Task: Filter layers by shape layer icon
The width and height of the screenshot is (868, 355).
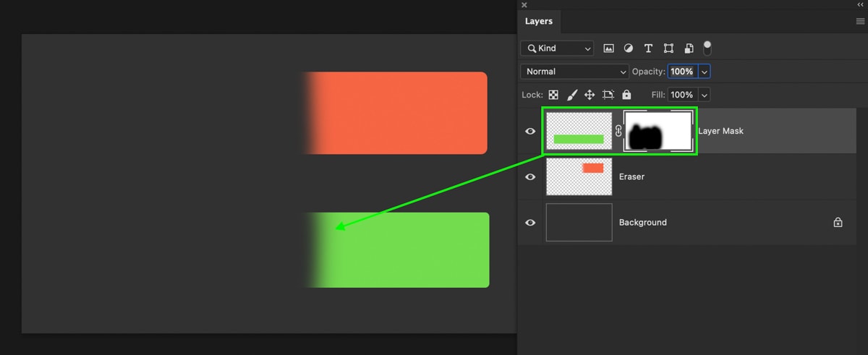Action: pos(668,48)
